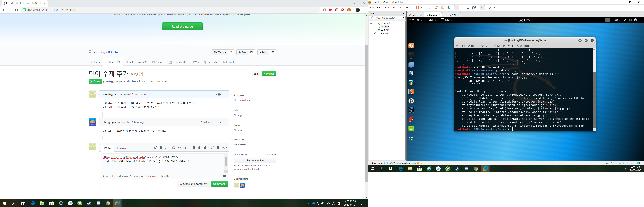Unsubscribe from issue notifications

pyautogui.click(x=255, y=160)
